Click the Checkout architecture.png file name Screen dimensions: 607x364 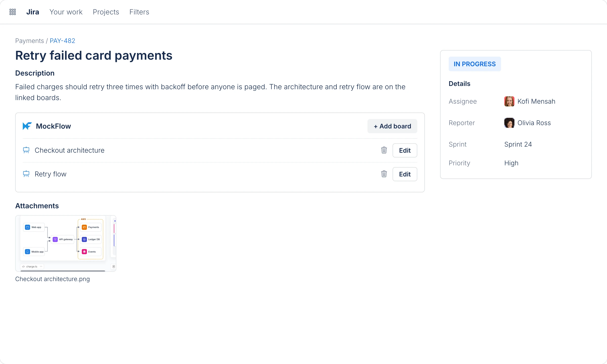pos(53,279)
